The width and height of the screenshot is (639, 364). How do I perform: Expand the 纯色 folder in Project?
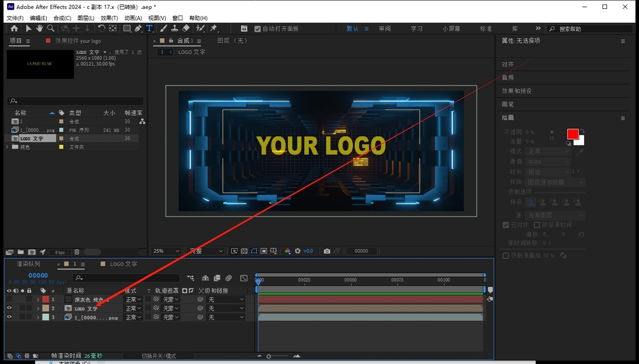pos(7,147)
